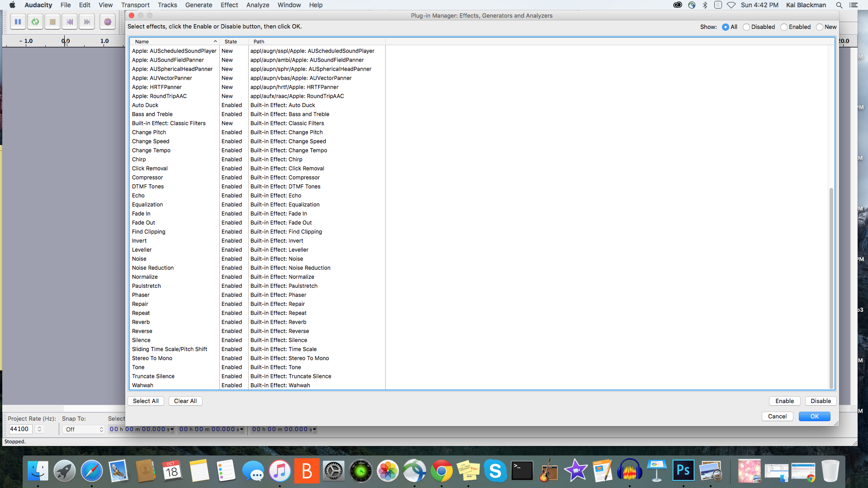868x488 pixels.
Task: Click the Pause button in Audacity toolbar
Action: pyautogui.click(x=18, y=21)
